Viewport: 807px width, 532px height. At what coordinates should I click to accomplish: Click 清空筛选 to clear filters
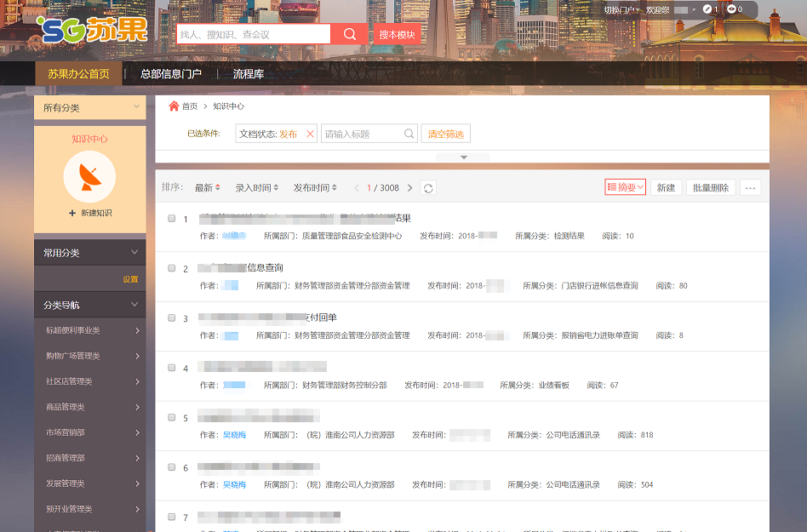[445, 134]
